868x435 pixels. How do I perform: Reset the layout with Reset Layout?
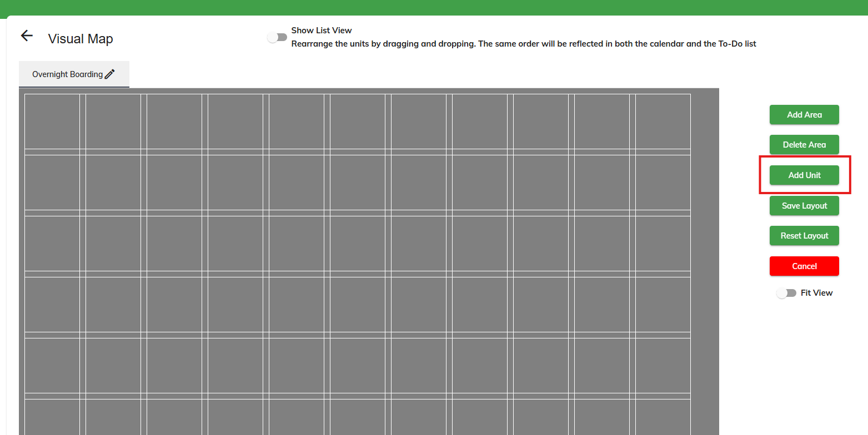coord(804,235)
